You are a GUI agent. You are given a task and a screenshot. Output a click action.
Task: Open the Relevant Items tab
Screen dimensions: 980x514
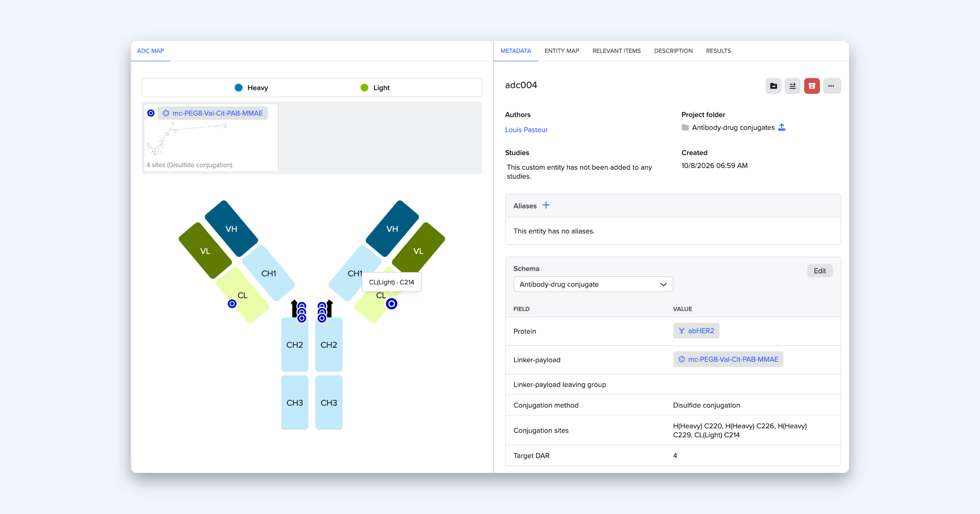click(617, 51)
